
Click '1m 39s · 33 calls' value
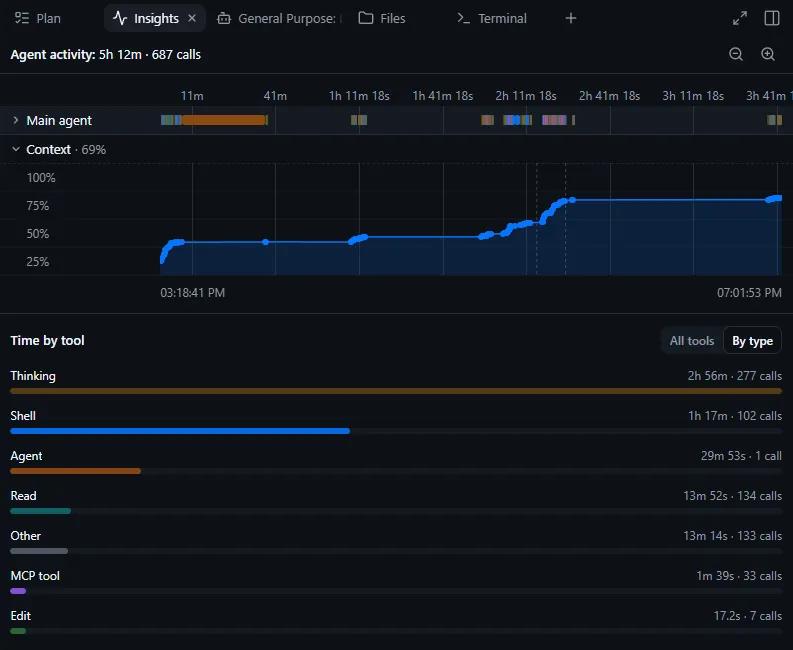(x=739, y=576)
